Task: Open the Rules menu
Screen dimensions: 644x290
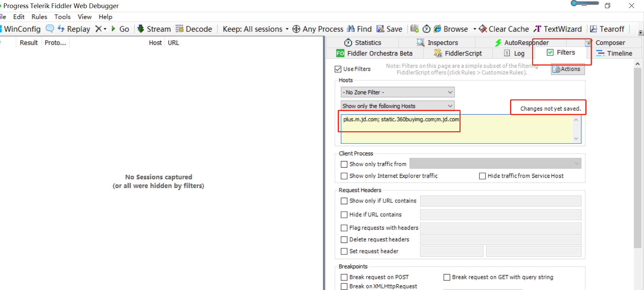Action: [x=39, y=17]
